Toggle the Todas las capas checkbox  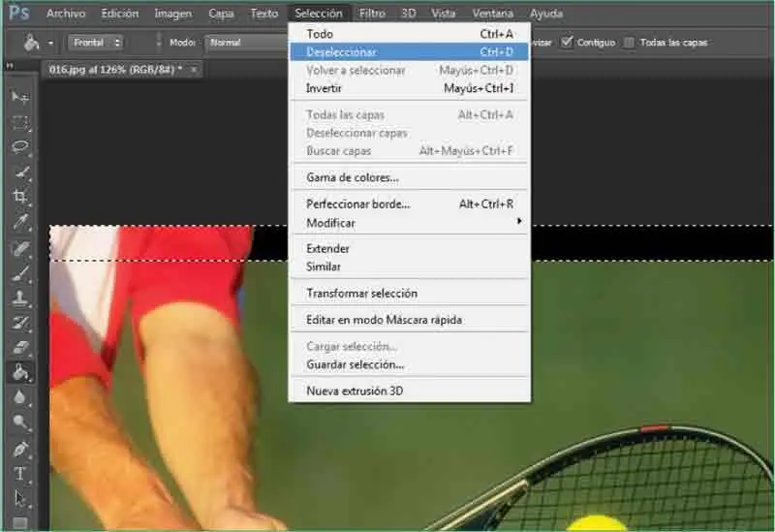[x=629, y=43]
